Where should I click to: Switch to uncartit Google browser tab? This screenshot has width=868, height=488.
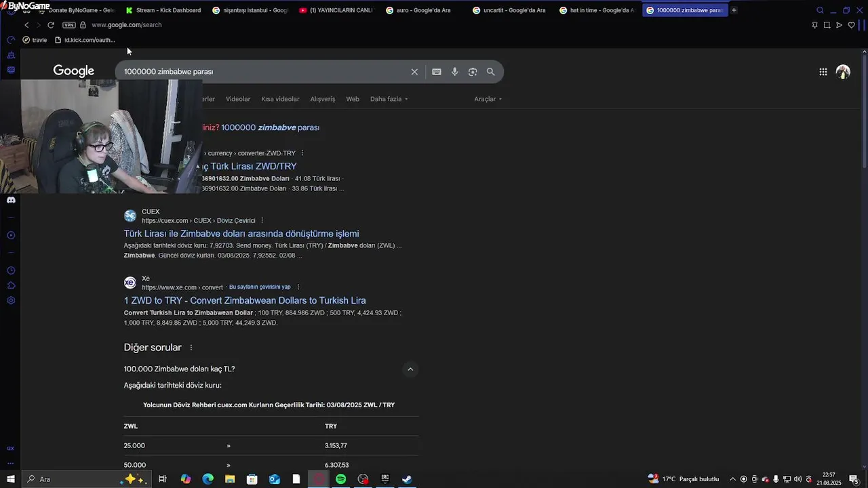511,10
